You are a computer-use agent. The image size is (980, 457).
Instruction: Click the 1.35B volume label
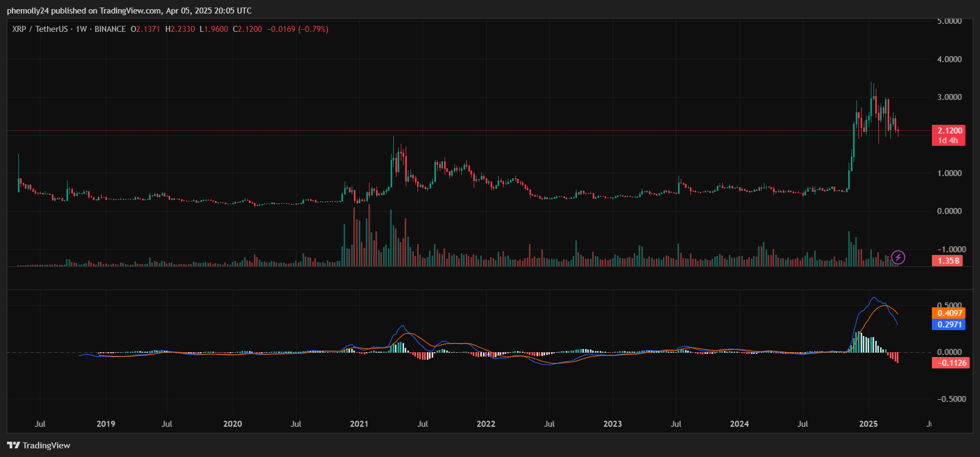pyautogui.click(x=948, y=261)
